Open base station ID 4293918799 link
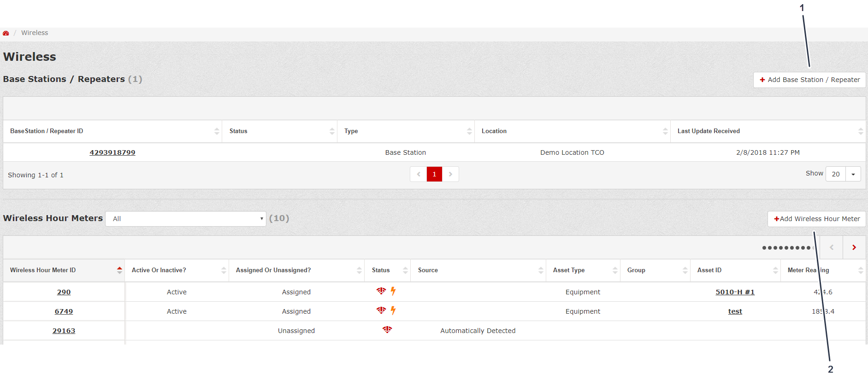868x380 pixels. tap(112, 152)
